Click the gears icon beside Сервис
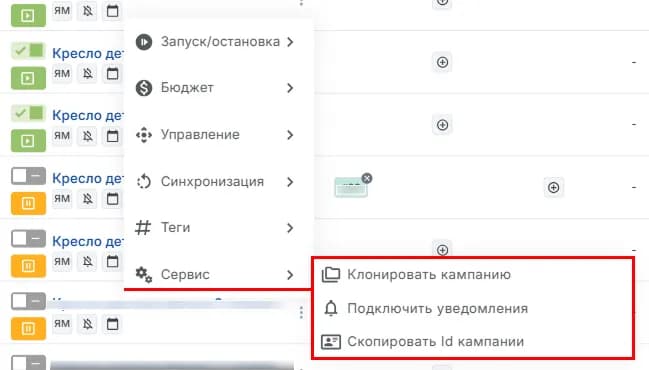 (144, 274)
